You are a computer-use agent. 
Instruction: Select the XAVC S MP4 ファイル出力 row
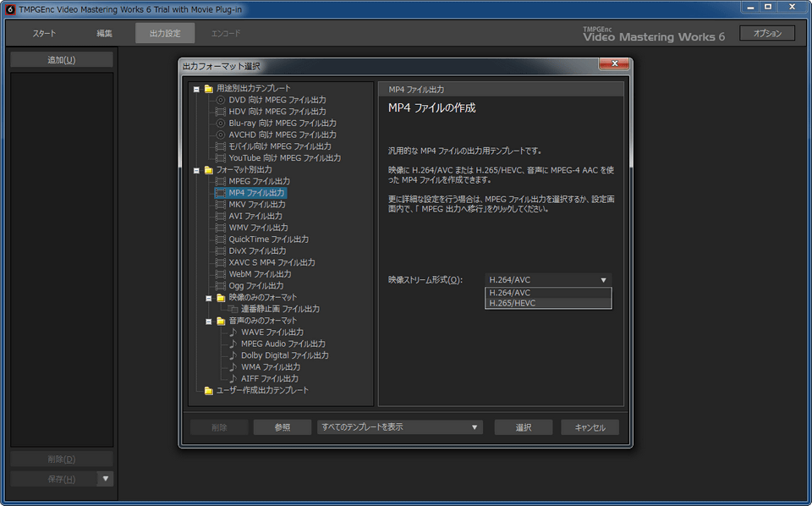click(x=272, y=262)
